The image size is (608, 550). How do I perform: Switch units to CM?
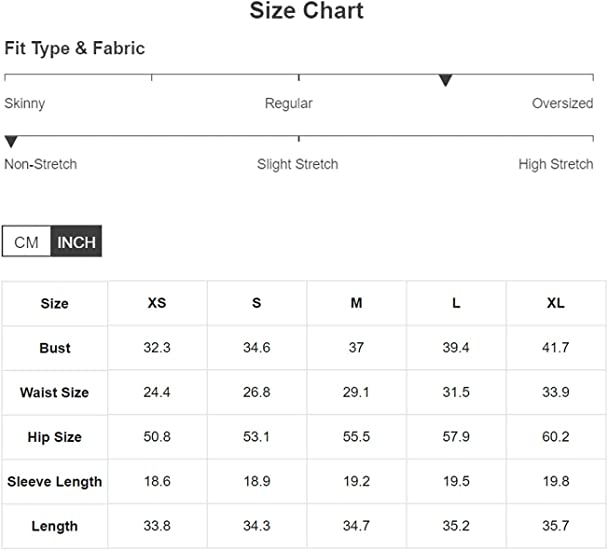click(x=26, y=242)
